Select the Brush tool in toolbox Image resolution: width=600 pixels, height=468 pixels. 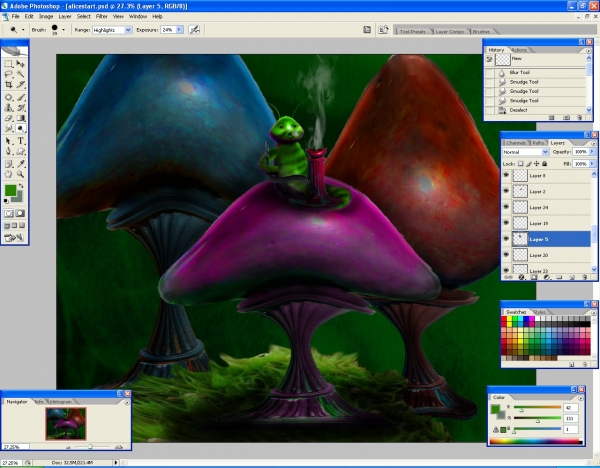[21, 98]
